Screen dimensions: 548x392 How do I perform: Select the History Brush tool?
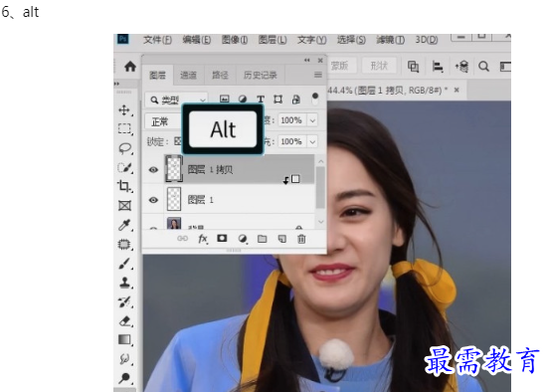[x=124, y=301]
